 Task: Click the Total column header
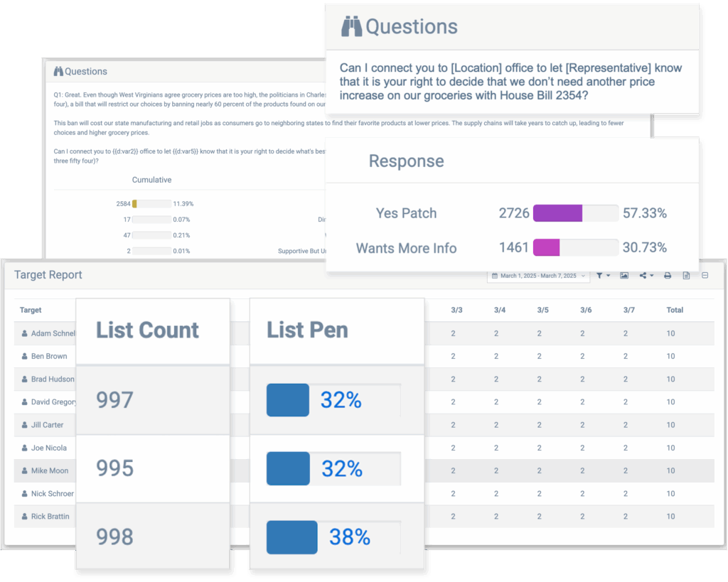675,310
